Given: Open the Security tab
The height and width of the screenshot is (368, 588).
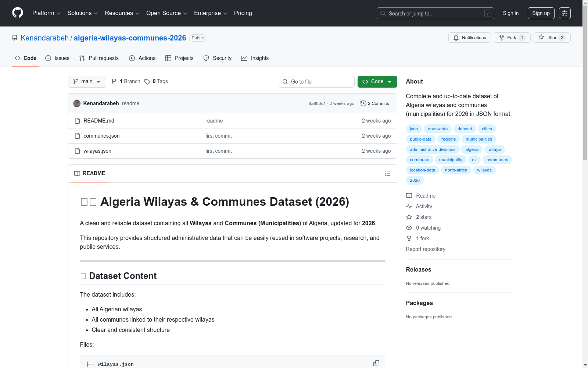Looking at the screenshot, I should point(218,58).
